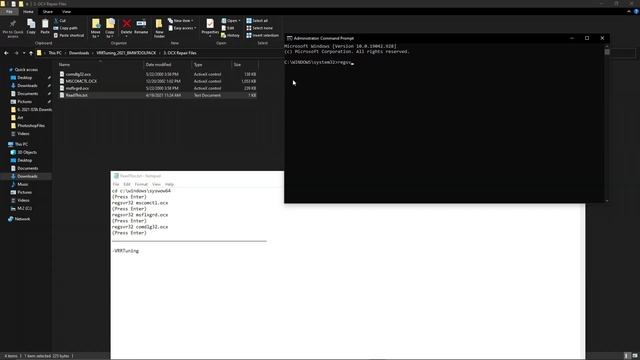Open the Open dropdown in ribbon
This screenshot has width=640, height=360.
tap(231, 20)
